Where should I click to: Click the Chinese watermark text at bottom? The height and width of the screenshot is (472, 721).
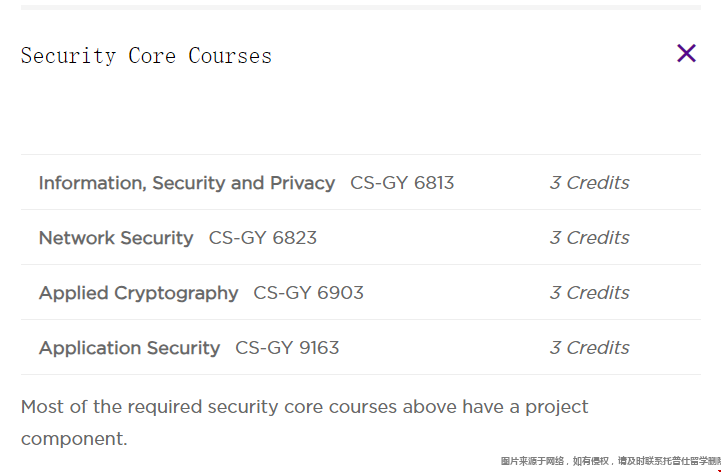click(611, 461)
